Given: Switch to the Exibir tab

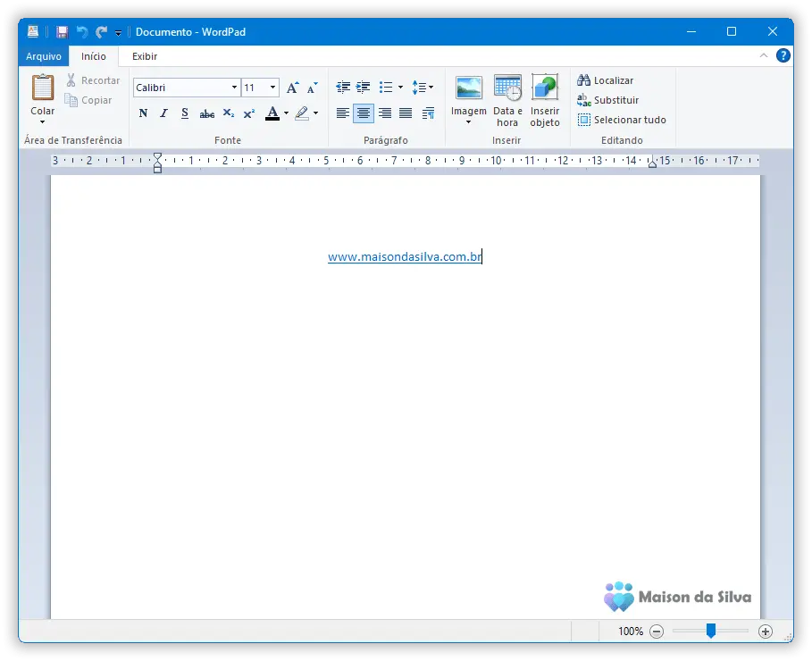Looking at the screenshot, I should pos(145,56).
